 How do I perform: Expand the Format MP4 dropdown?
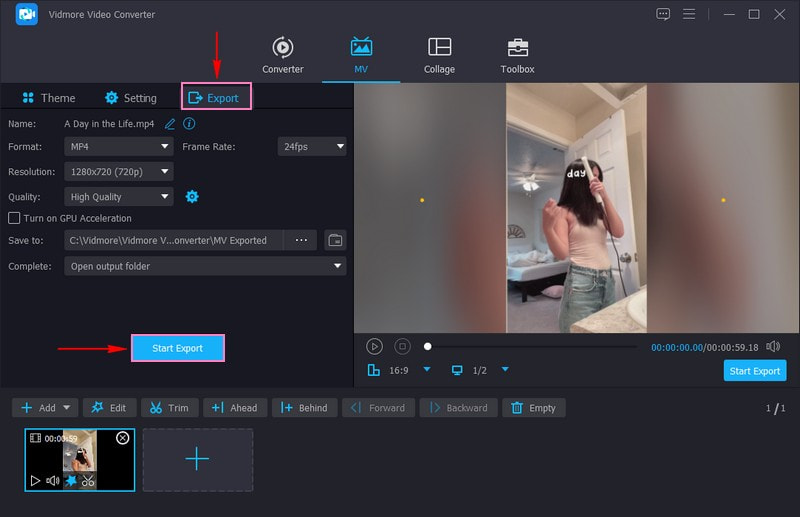tap(119, 146)
